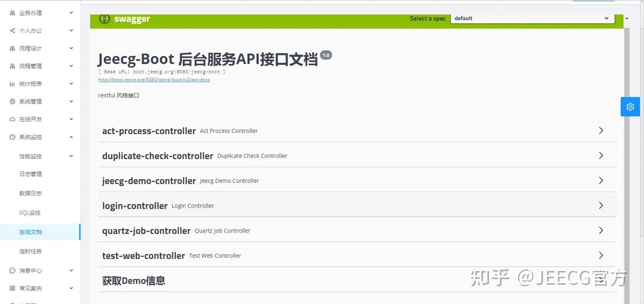Click the 流程设计 icon in sidebar

[12, 48]
